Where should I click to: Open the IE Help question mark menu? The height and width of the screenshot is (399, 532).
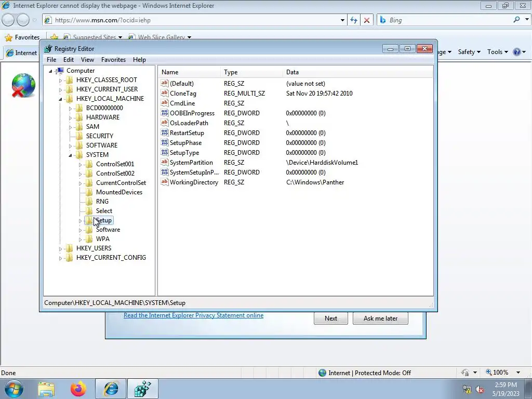tap(520, 52)
